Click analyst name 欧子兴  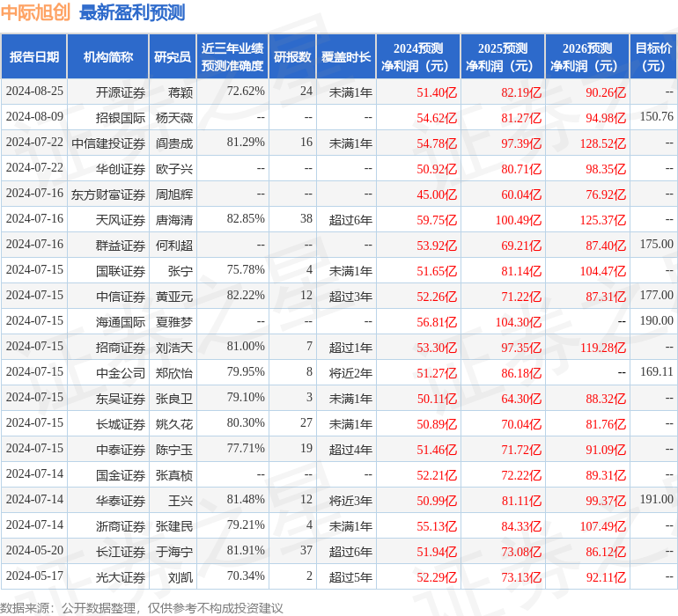[174, 169]
